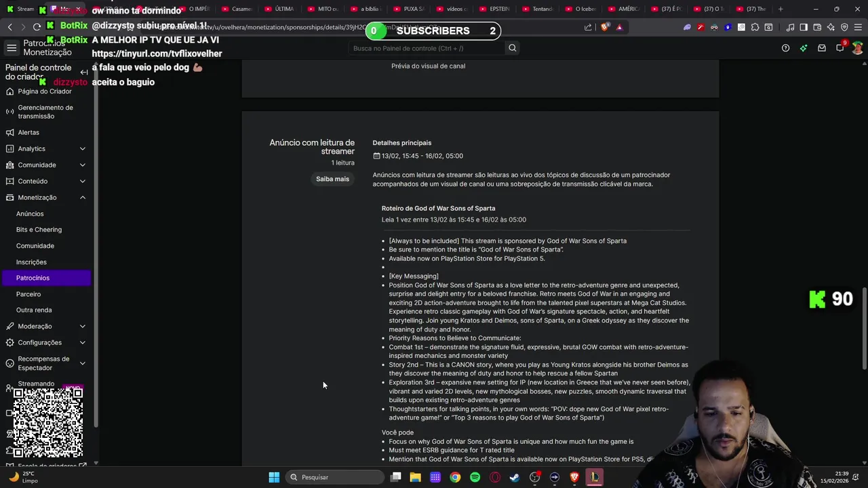Open Bits e Cheering page
Screen dimensions: 868x488
[39, 230]
